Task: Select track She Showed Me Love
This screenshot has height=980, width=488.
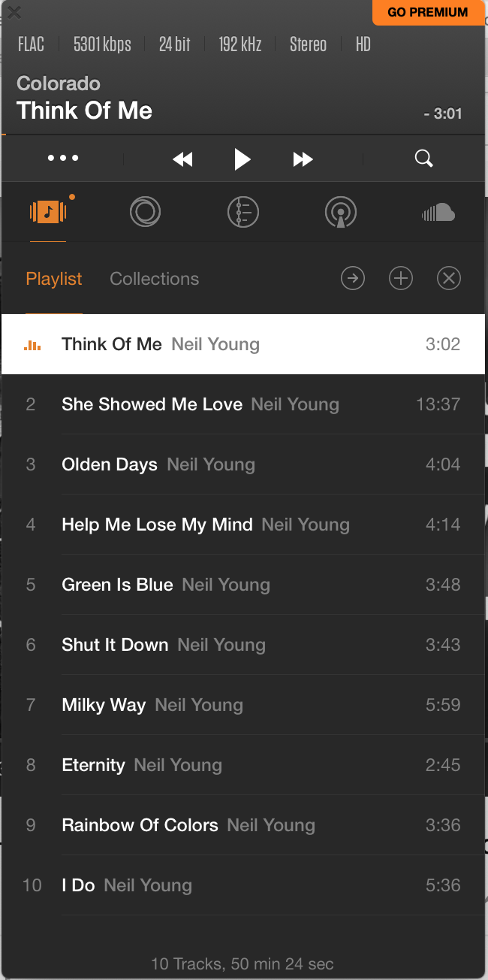Action: [152, 404]
